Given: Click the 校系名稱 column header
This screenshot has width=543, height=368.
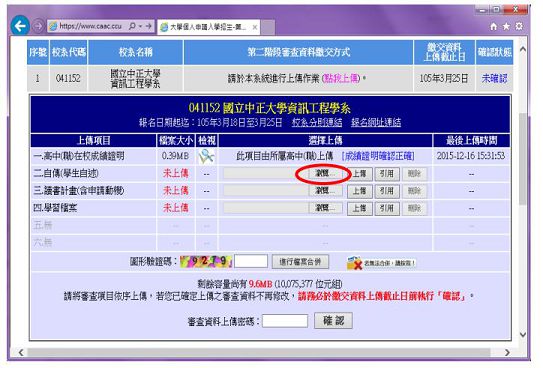Looking at the screenshot, I should 135,52.
